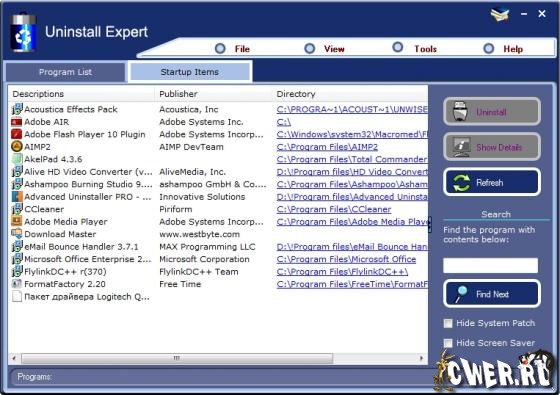Click the books icon in title bar

500,15
